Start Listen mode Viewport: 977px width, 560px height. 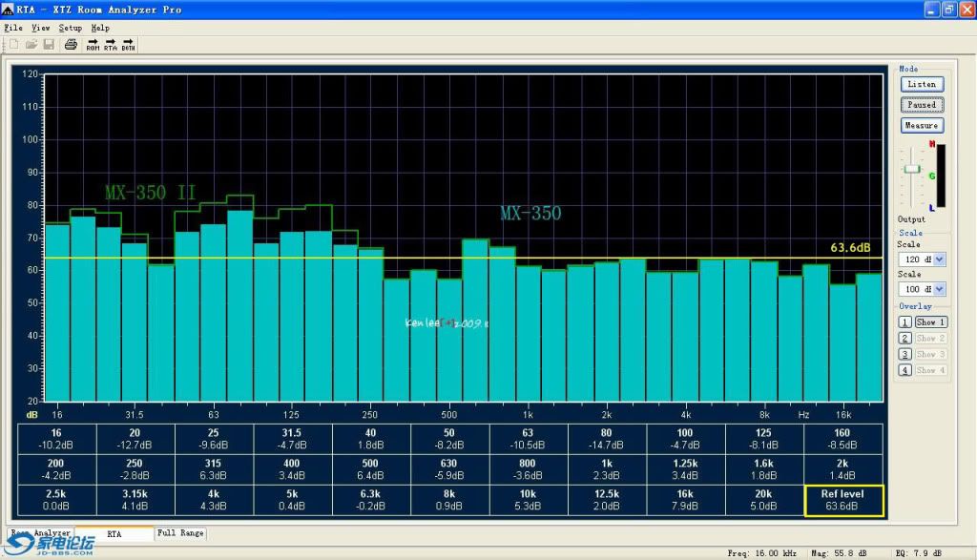click(x=922, y=84)
